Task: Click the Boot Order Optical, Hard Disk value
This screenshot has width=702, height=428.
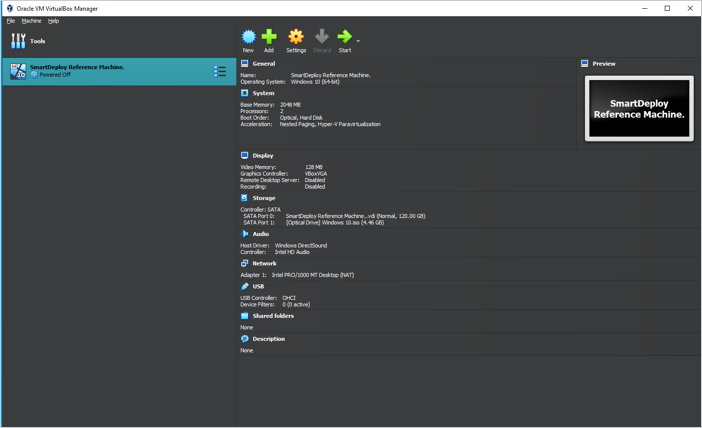Action: click(x=301, y=118)
